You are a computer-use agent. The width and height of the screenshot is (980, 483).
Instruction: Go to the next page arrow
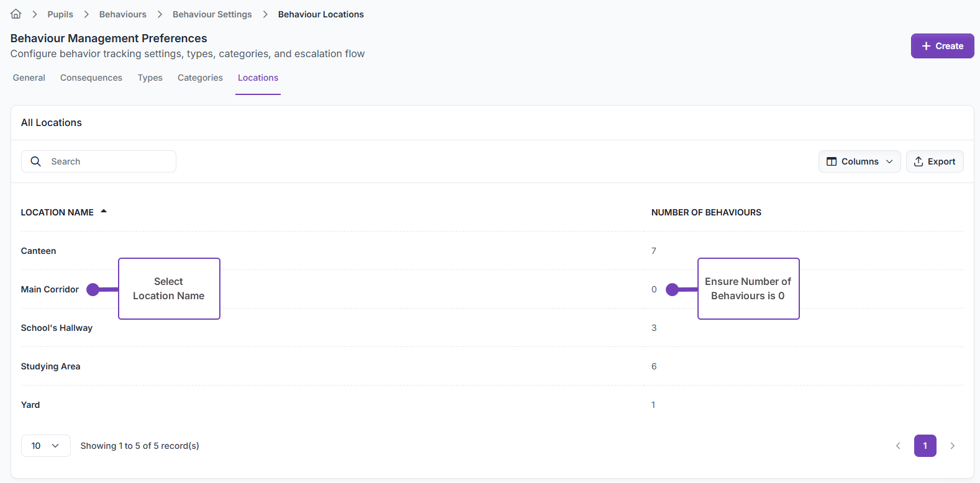pyautogui.click(x=952, y=446)
